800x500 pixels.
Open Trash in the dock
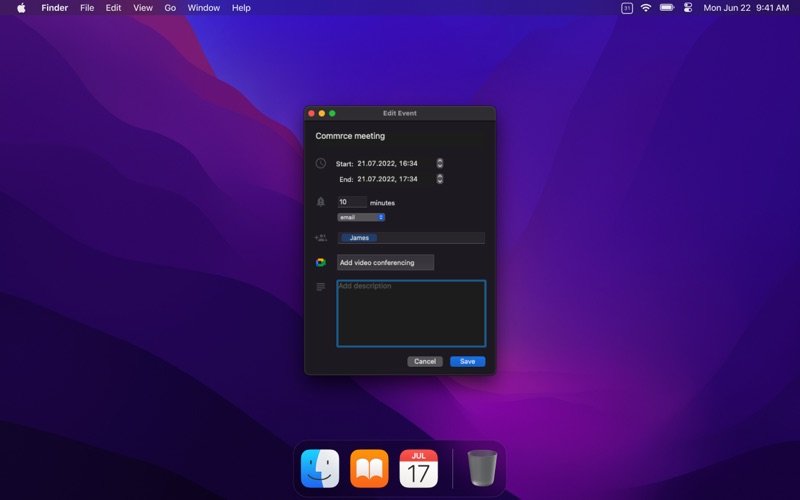click(482, 468)
